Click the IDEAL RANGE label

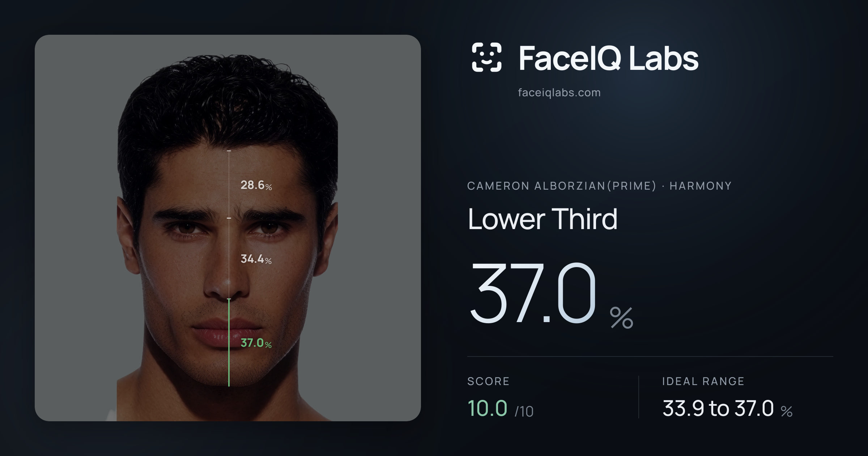703,381
